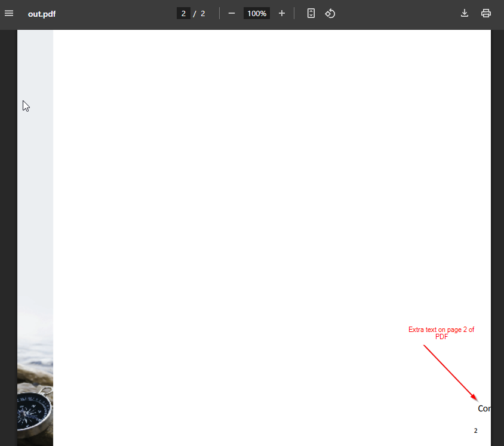
Task: Click the zoom in plus icon
Action: tap(282, 13)
